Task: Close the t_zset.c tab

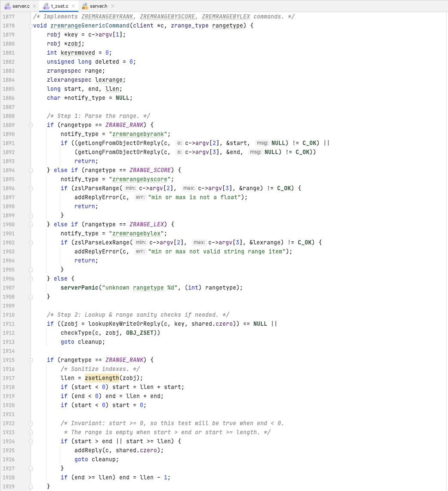Action: tap(73, 6)
